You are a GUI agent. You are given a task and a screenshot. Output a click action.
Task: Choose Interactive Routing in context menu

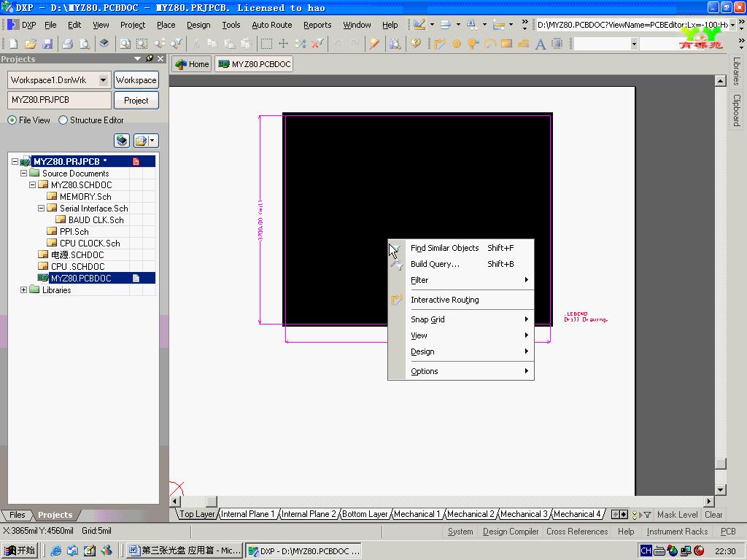coord(461,300)
